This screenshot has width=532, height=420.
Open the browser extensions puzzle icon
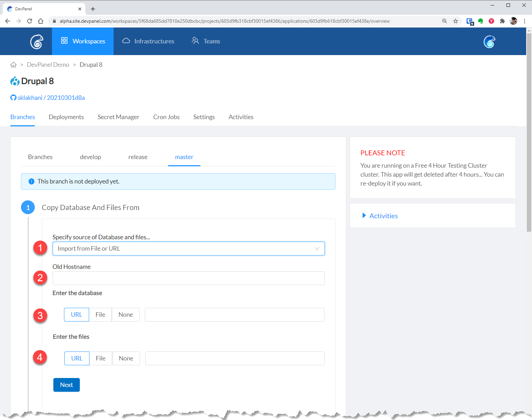502,21
